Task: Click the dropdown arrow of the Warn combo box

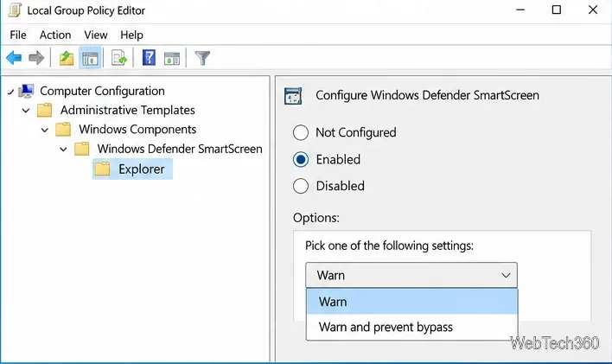Action: [x=506, y=275]
